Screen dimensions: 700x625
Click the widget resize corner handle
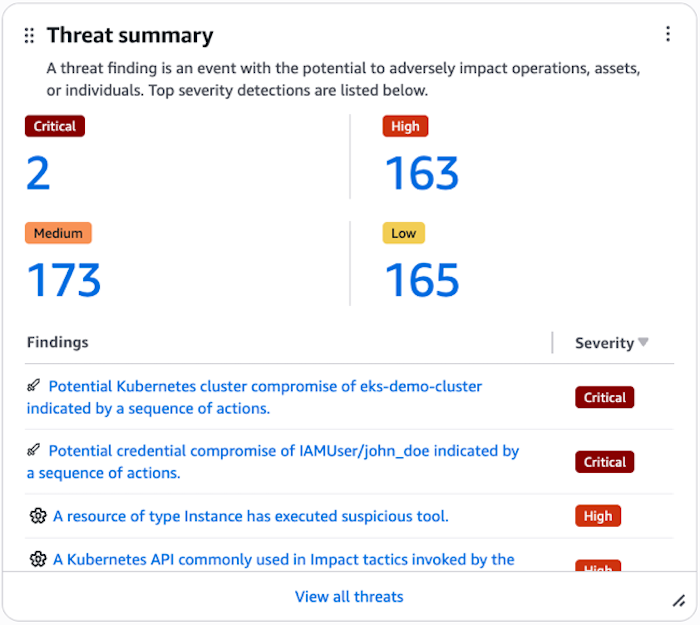(678, 600)
